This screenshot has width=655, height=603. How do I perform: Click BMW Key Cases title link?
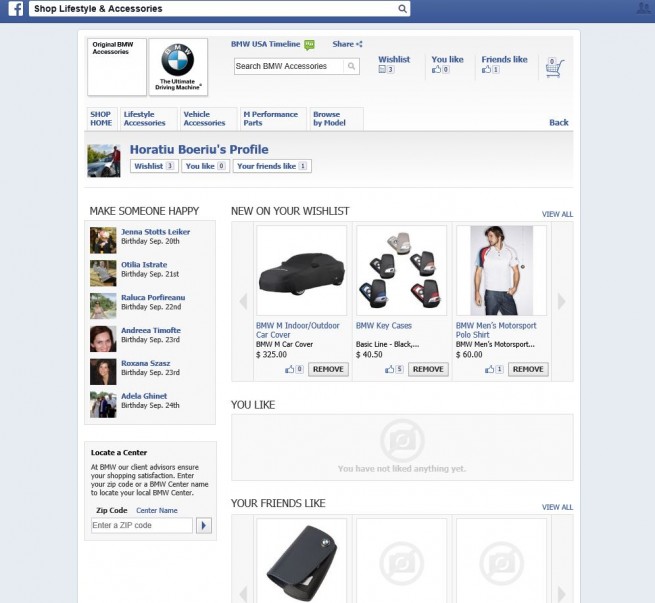pyautogui.click(x=383, y=325)
